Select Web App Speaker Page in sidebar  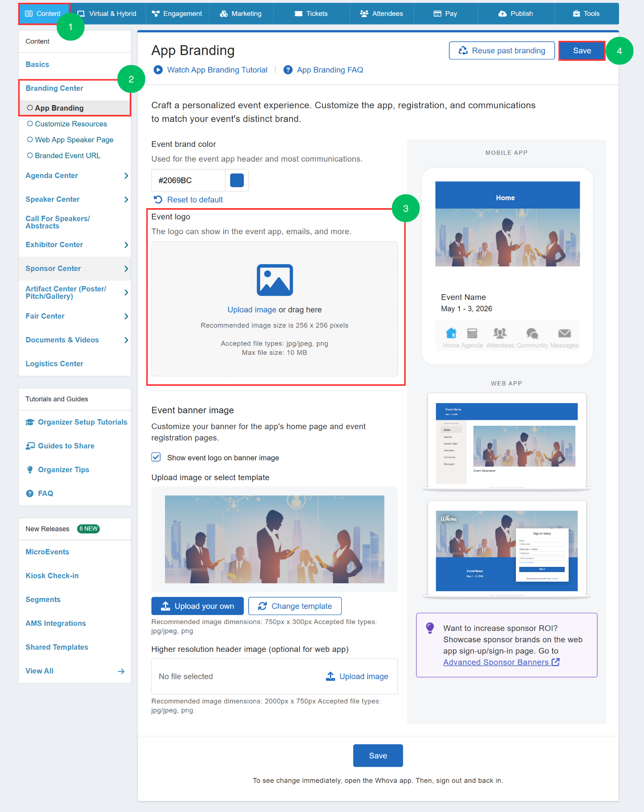pos(74,140)
